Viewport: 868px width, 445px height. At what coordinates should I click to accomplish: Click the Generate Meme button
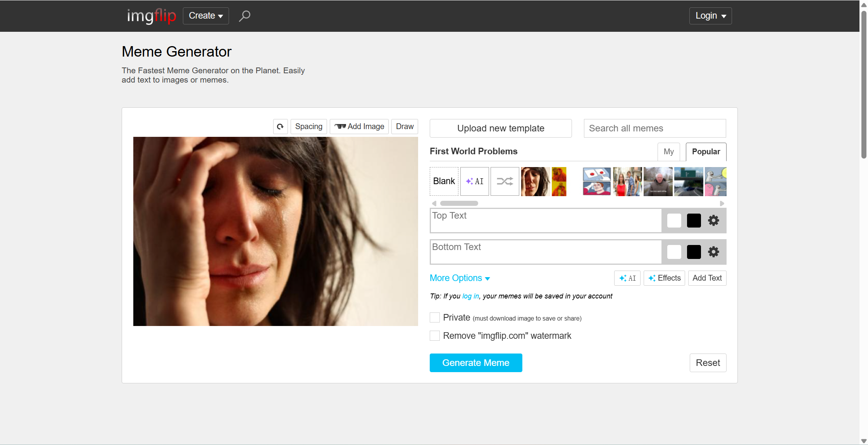coord(475,363)
